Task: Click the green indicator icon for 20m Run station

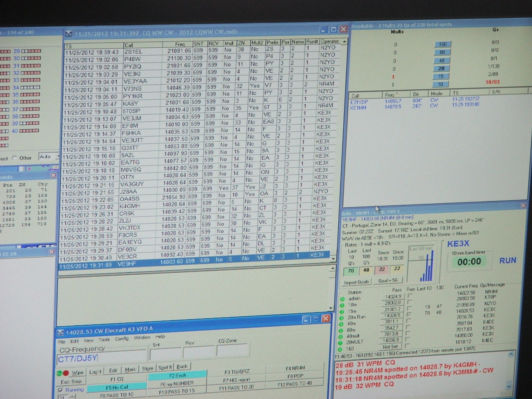Action: (x=342, y=318)
